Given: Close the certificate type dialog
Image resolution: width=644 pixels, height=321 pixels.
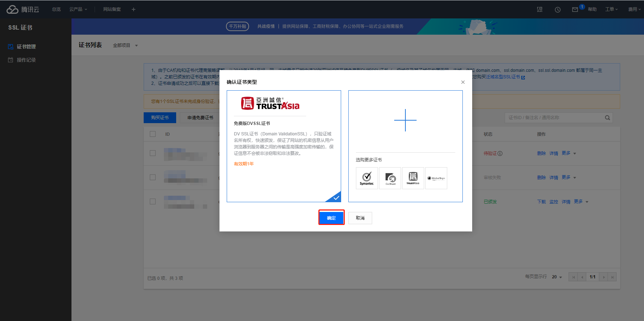Looking at the screenshot, I should 463,82.
